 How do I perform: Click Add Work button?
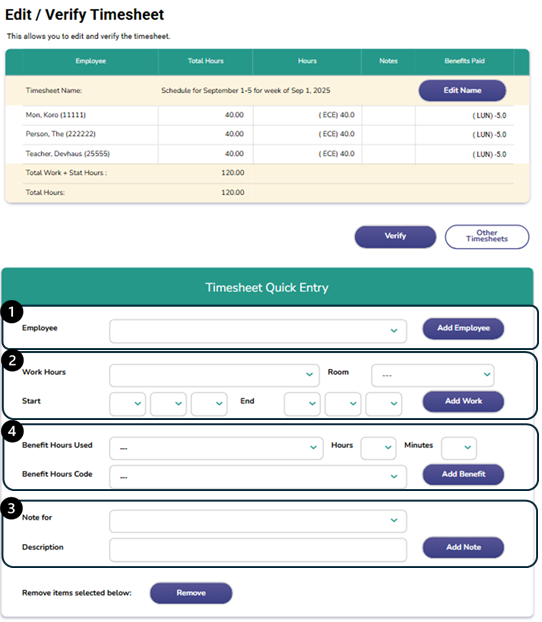(463, 401)
